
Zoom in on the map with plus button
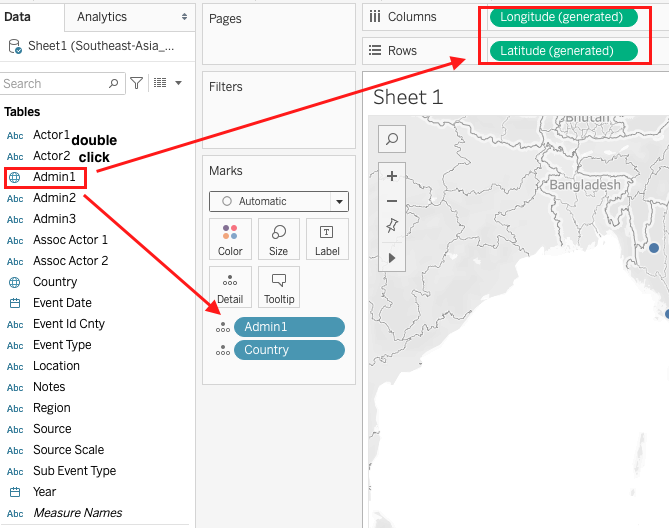tap(392, 176)
